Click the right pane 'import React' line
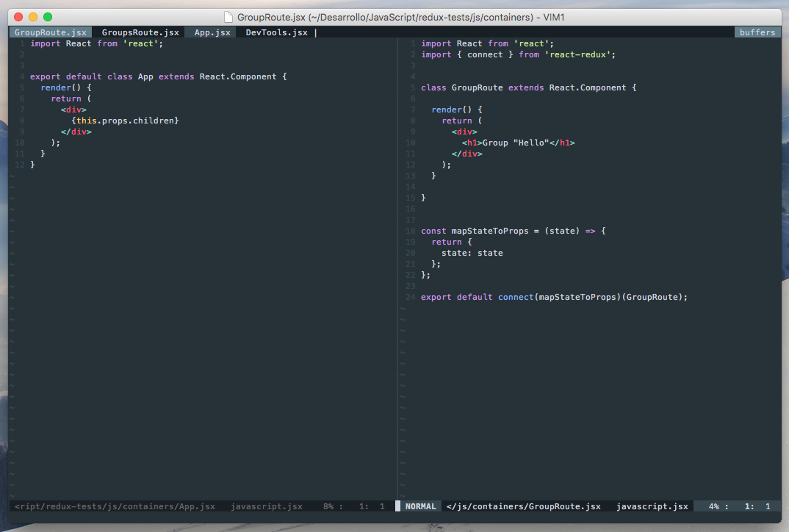 pos(487,44)
